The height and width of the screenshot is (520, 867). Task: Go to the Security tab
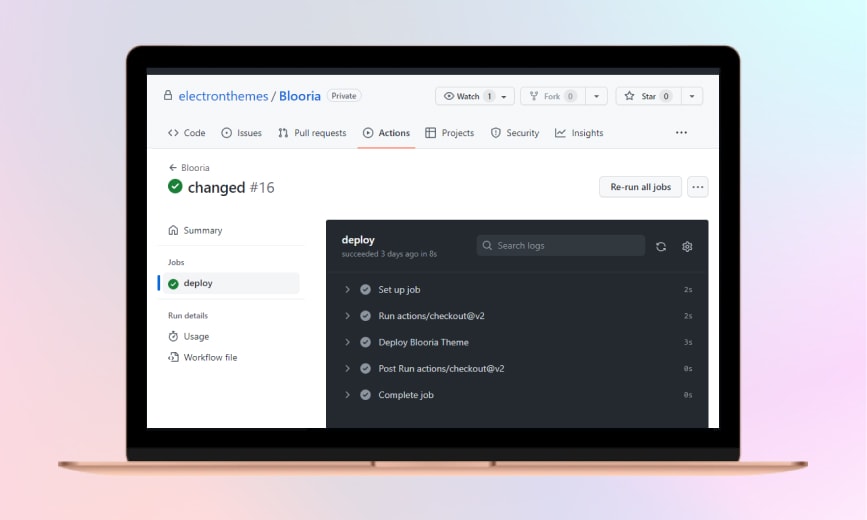(515, 133)
